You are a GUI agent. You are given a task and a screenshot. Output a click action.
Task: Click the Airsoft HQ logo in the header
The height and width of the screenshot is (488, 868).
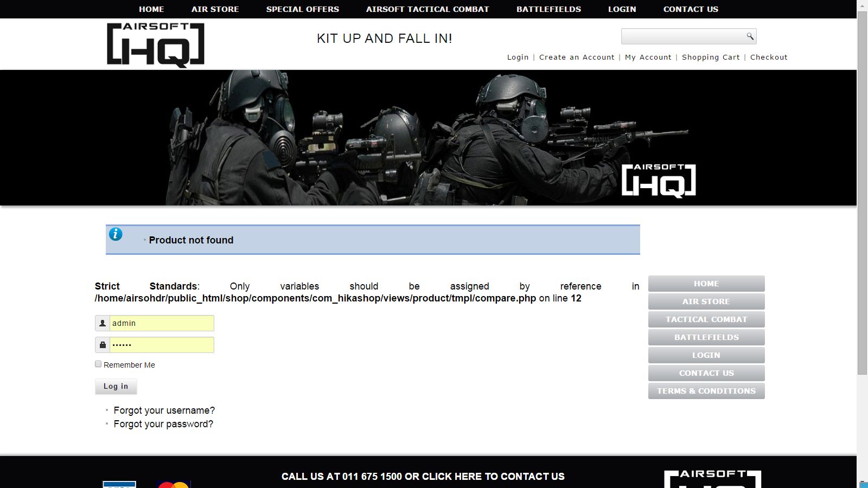tap(156, 45)
